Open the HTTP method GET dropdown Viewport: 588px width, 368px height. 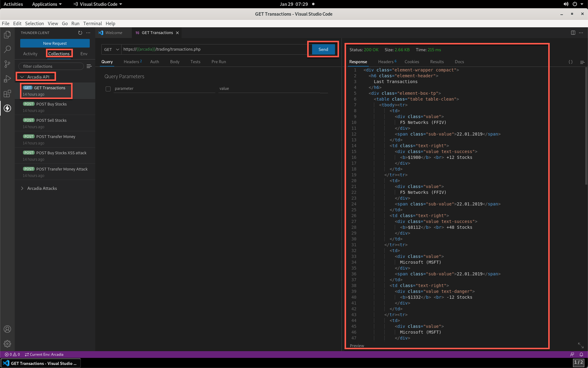coord(111,49)
